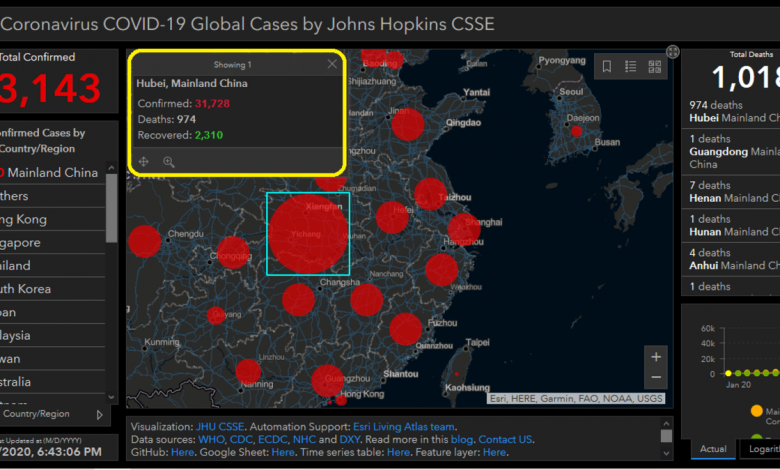The width and height of the screenshot is (780, 470).
Task: Select Taiwan row in country list
Action: tap(52, 359)
